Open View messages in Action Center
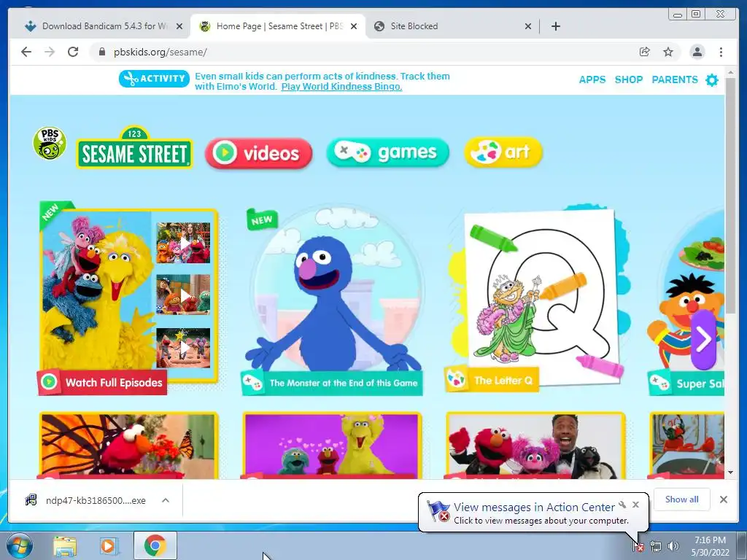Image resolution: width=747 pixels, height=560 pixels. point(533,507)
